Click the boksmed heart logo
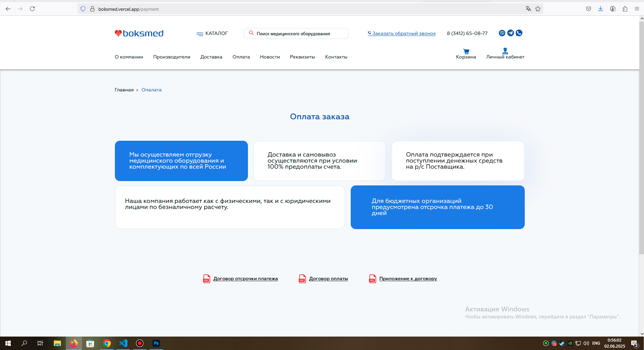 (x=139, y=33)
